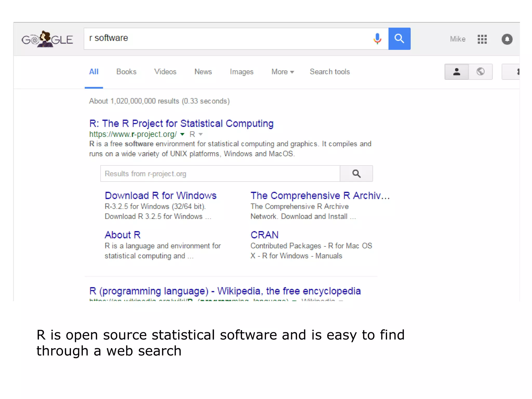Click the magnifier icon in r-project.org search box
532x399 pixels.
coord(356,174)
